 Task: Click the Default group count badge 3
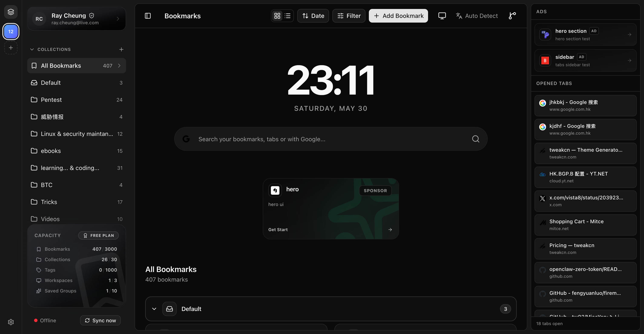505,309
